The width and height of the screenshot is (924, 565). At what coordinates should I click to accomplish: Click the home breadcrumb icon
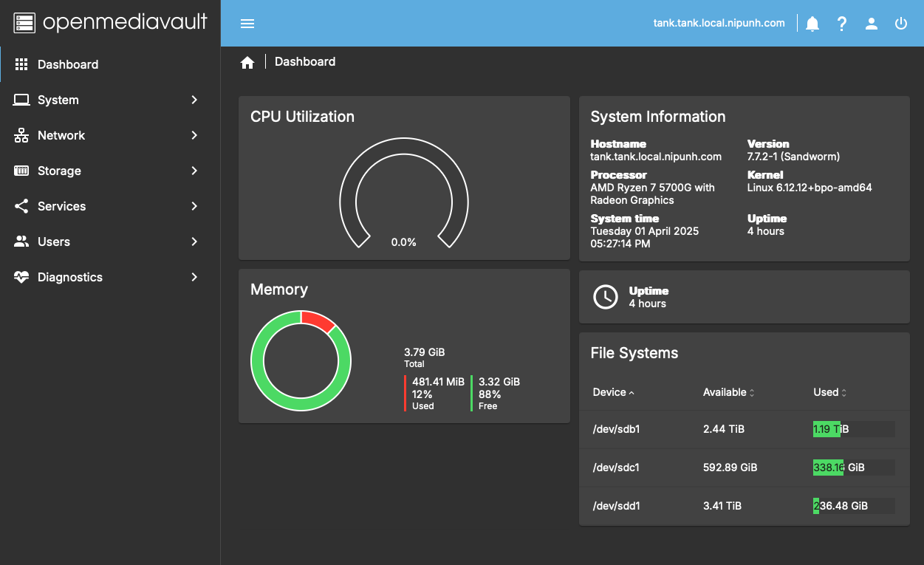point(247,63)
